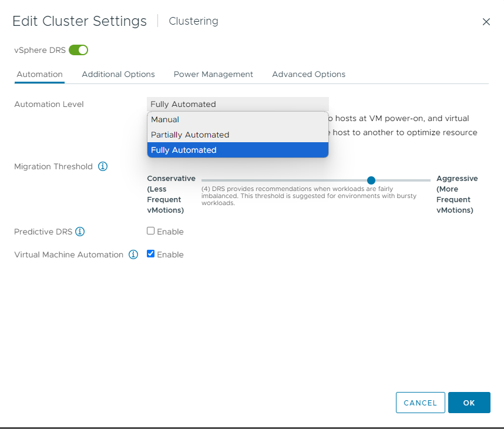Click Virtual Machine Automation info icon

coord(133,254)
